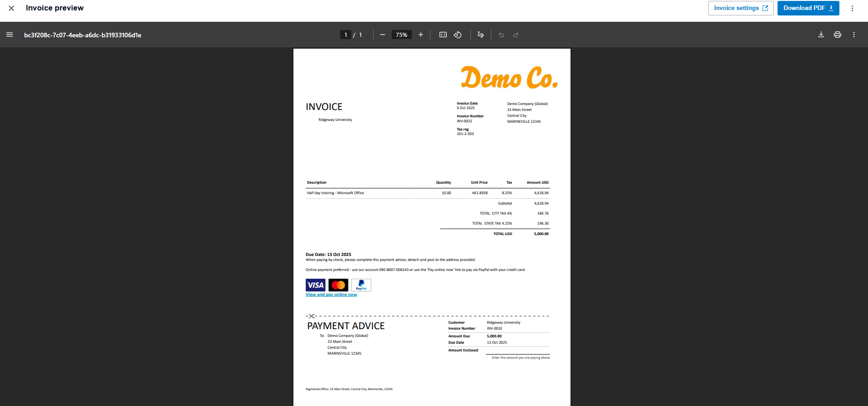868x406 pixels.
Task: Click the 'TOTAL STATE TAX 4.25%' label
Action: (x=492, y=224)
